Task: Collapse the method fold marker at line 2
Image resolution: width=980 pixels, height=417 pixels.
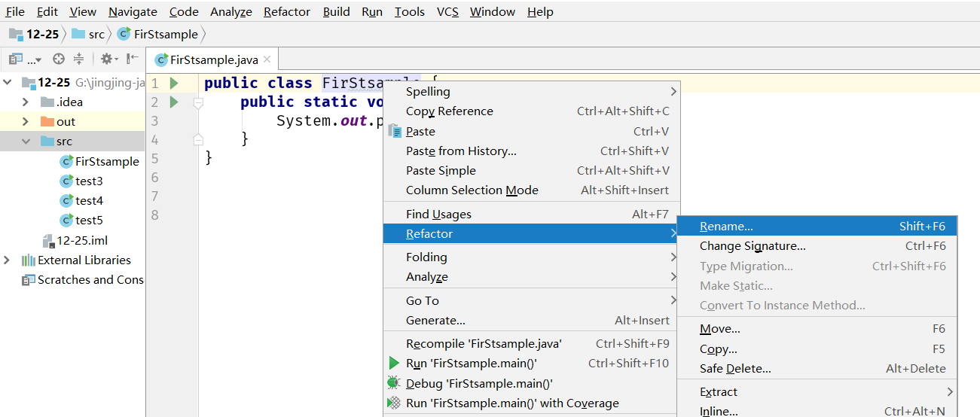Action: click(198, 102)
